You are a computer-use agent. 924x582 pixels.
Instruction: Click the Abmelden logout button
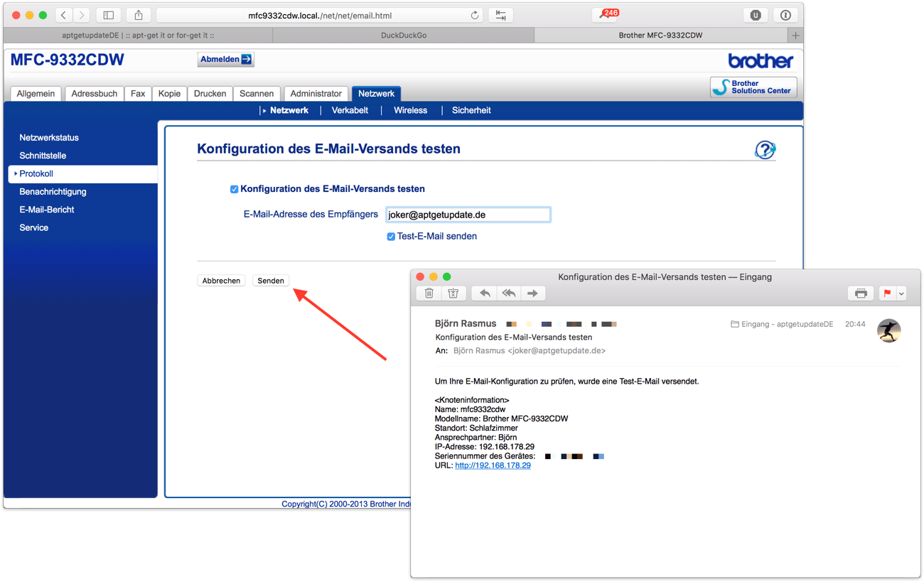(x=226, y=59)
